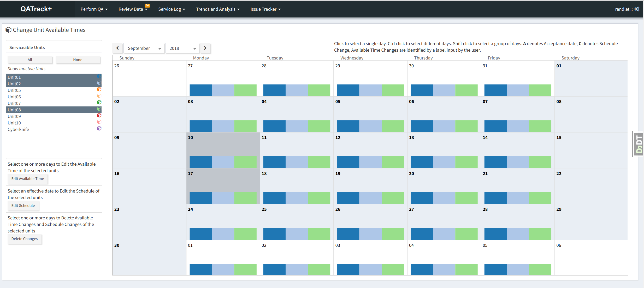This screenshot has height=288, width=644.
Task: Deselect Unit02 in the units list
Action: [x=54, y=84]
